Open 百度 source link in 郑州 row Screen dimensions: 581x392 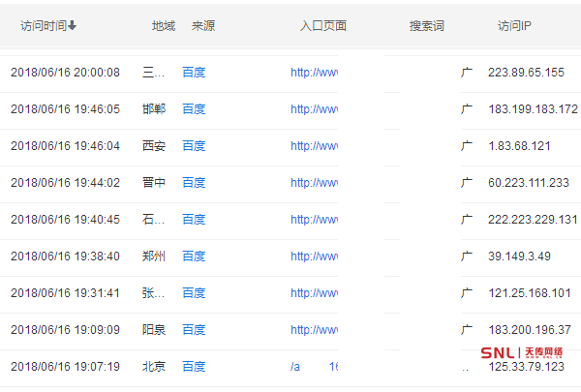pos(194,256)
